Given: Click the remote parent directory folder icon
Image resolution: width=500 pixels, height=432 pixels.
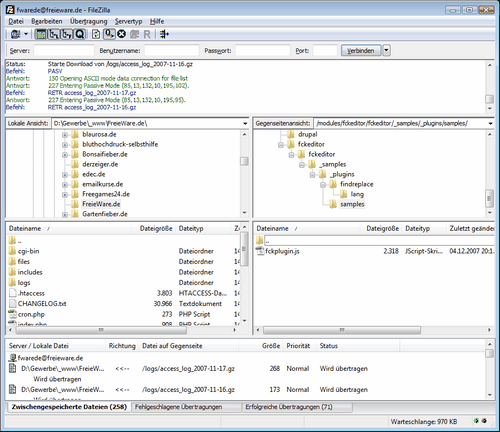Looking at the screenshot, I should pyautogui.click(x=260, y=240).
